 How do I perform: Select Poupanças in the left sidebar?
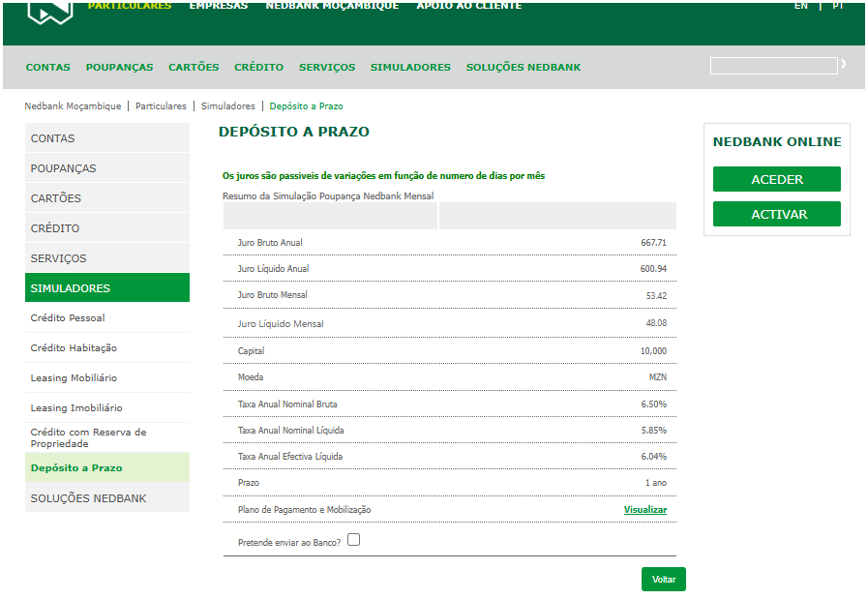click(107, 167)
